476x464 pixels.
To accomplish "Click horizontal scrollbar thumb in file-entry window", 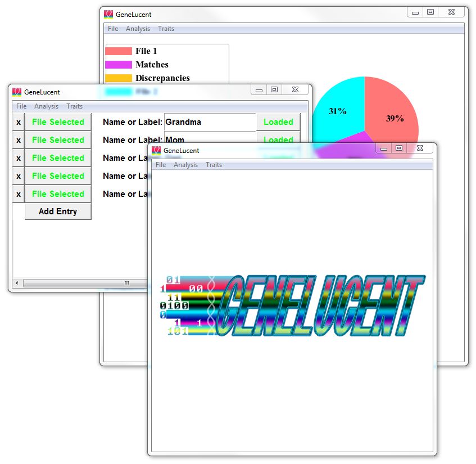I will [x=86, y=283].
